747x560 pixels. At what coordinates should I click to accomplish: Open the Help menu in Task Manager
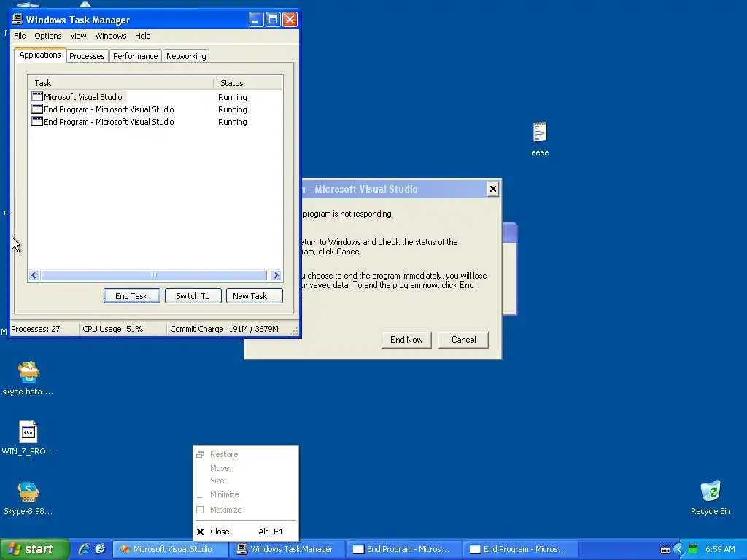click(x=142, y=36)
